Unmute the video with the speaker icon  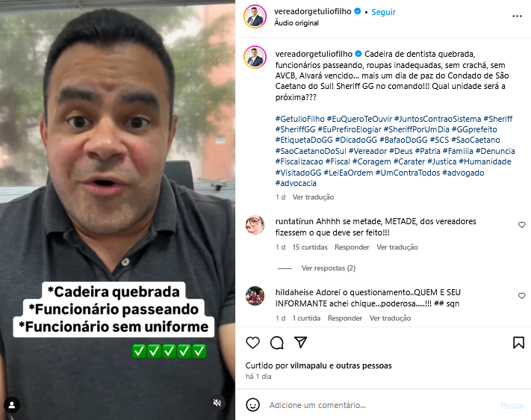pos(217,402)
